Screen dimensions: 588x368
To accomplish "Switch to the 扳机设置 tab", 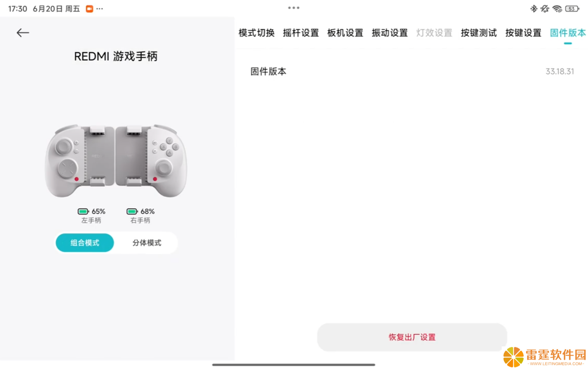I will pyautogui.click(x=345, y=33).
